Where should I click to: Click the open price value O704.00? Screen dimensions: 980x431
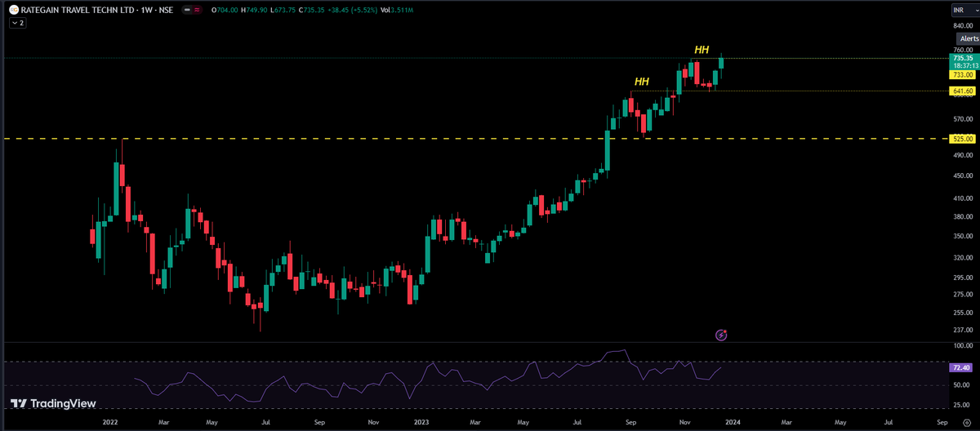tap(225, 11)
